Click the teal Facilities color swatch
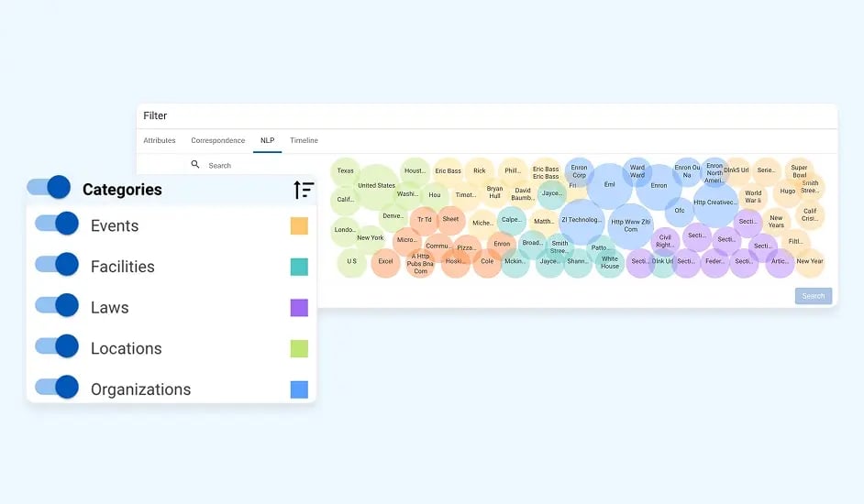Viewport: 864px width, 504px height. click(299, 267)
